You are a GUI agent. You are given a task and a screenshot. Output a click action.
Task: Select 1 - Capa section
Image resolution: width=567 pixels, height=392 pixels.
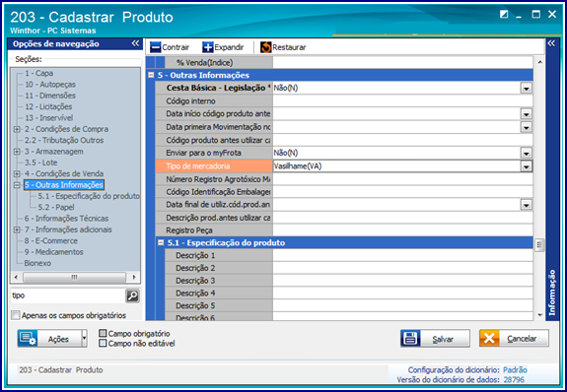(x=39, y=73)
